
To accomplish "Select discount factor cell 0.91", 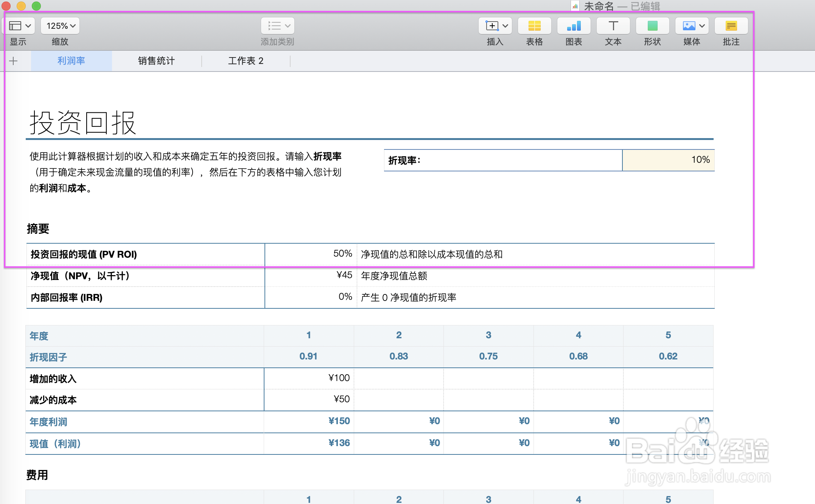I will [x=309, y=357].
